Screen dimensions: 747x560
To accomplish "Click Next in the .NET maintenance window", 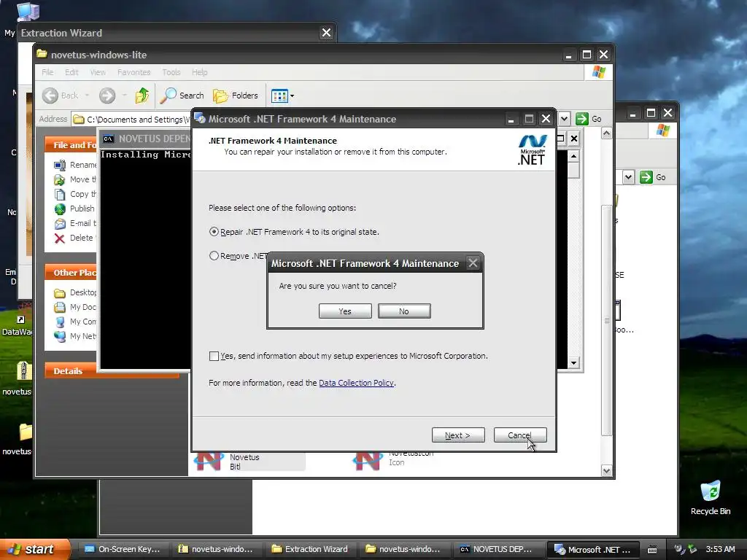I will (458, 435).
